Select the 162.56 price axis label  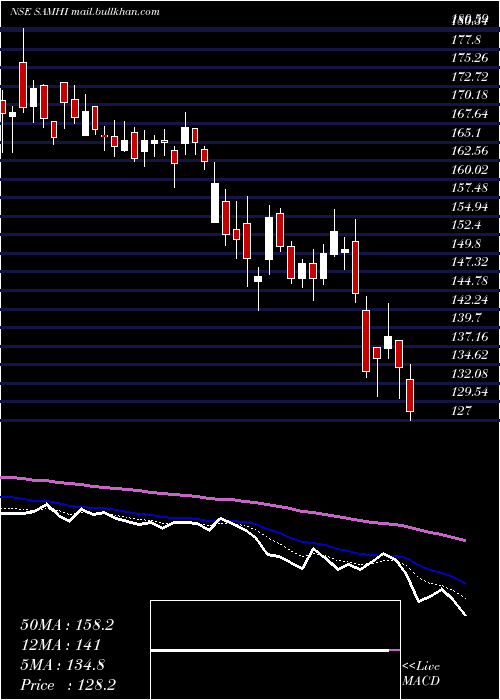470,151
